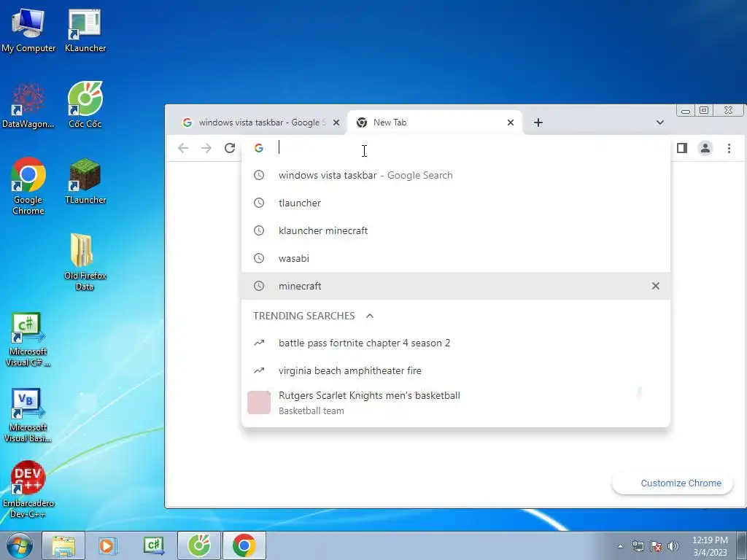This screenshot has width=747, height=560.
Task: Click the Google icon in the address bar
Action: coord(259,148)
